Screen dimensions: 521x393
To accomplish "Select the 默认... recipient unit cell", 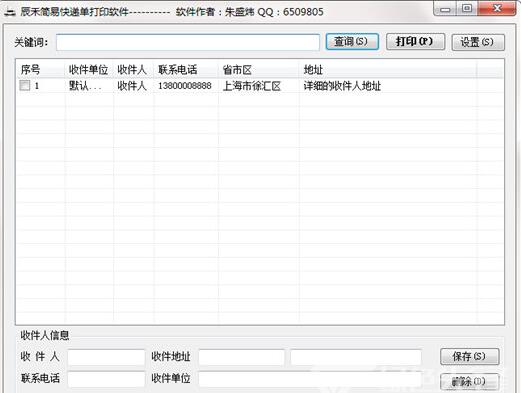I will 85,86.
